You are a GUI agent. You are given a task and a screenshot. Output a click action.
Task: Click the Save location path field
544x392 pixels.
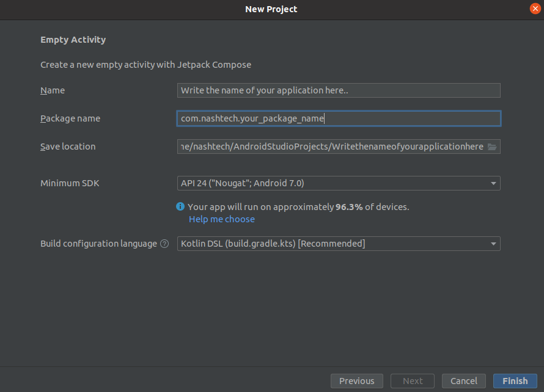330,147
